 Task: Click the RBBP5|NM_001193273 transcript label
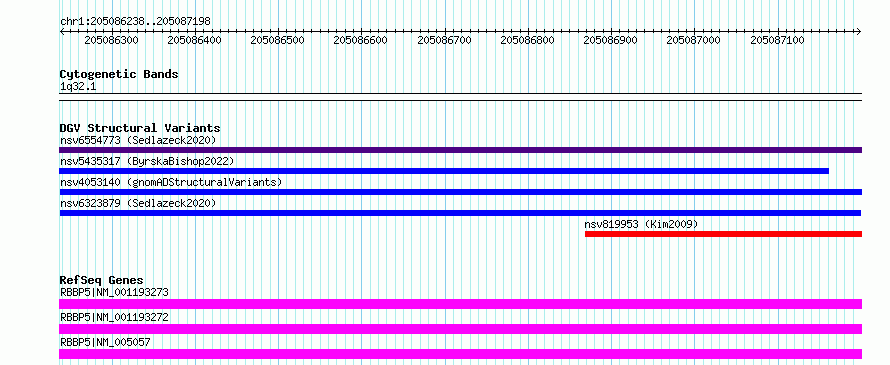click(x=114, y=292)
